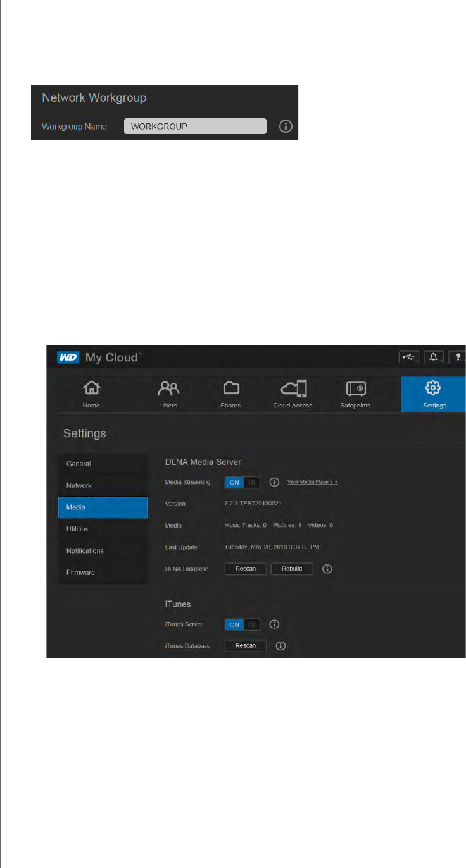
Task: Rescan the DLNA Database
Action: tap(246, 569)
